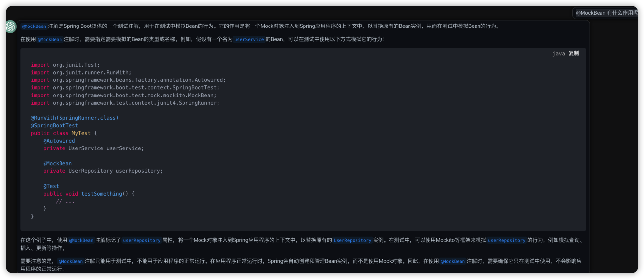Screen dimensions: 644x279
Task: Click the @RunWith(SpringRunner.class) annotation
Action: click(75, 118)
